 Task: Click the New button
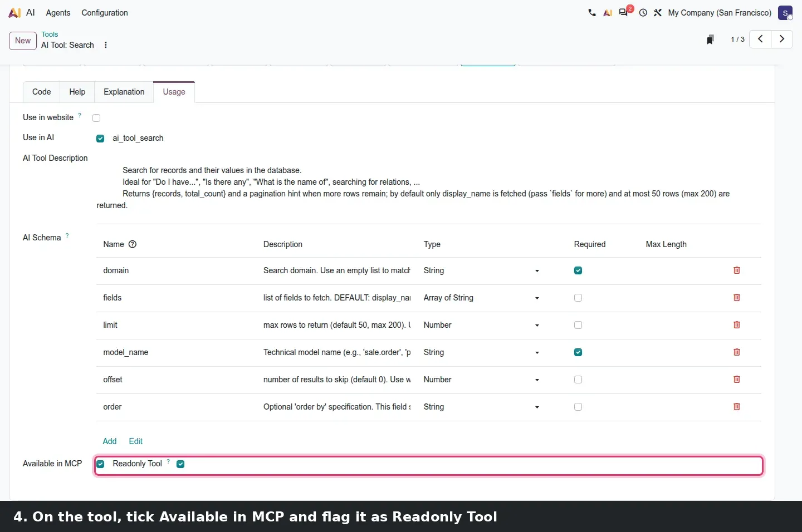(x=23, y=41)
